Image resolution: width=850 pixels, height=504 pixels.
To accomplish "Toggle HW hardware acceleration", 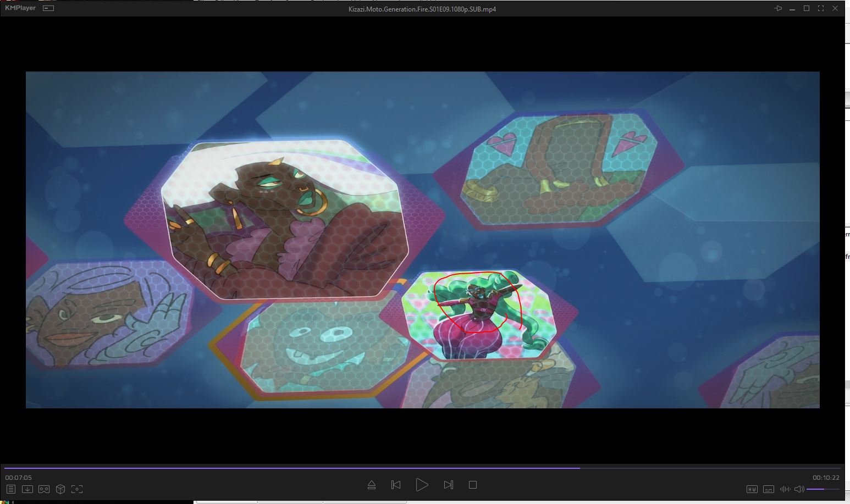I will click(x=752, y=489).
